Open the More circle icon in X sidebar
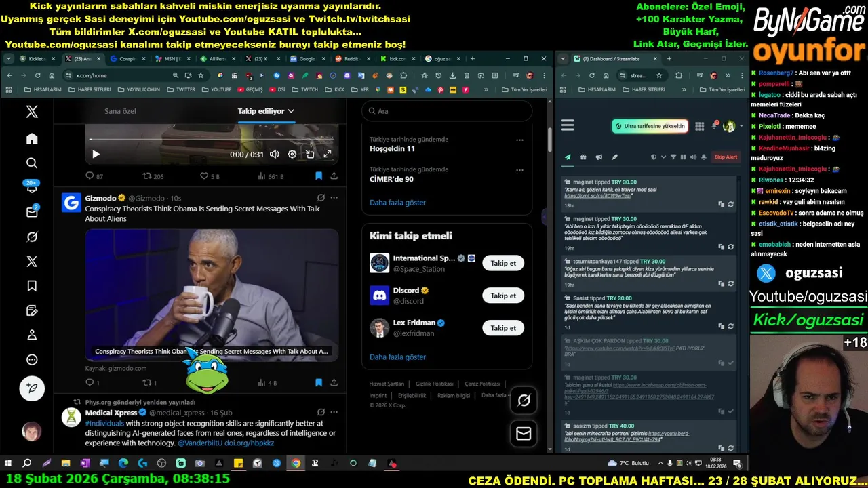Viewport: 868px width, 488px height. [32, 360]
